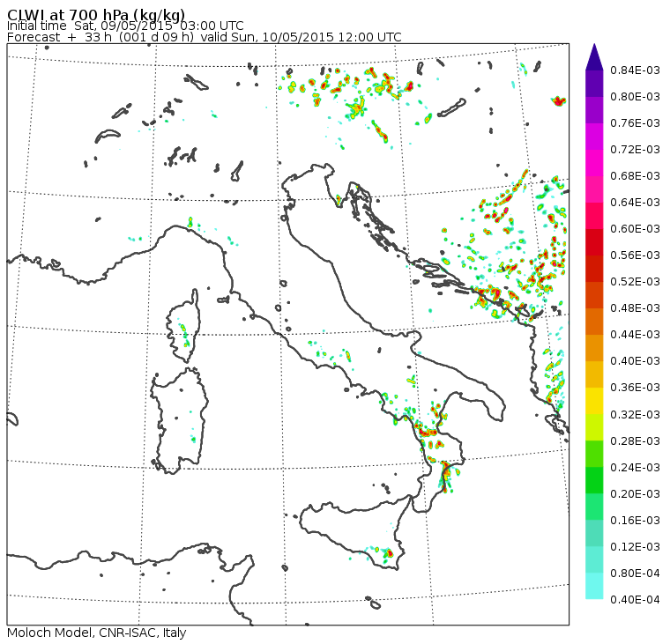Click the pale cyan bottom colorbar segment
The height and width of the screenshot is (644, 670).
pos(594,586)
